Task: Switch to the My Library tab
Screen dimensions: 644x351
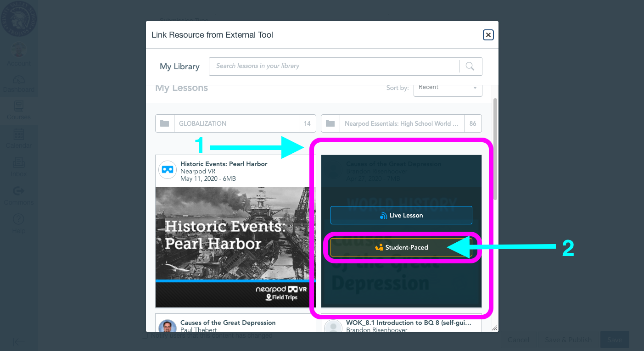Action: coord(179,66)
